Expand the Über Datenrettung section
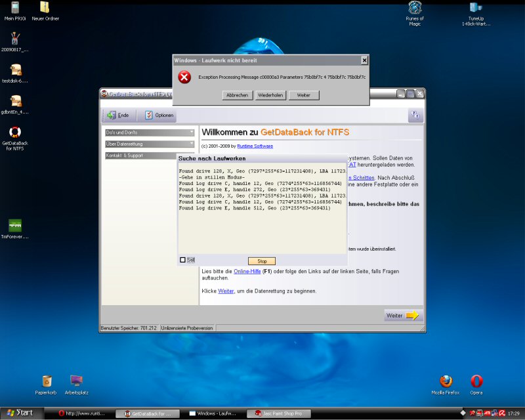 click(150, 144)
